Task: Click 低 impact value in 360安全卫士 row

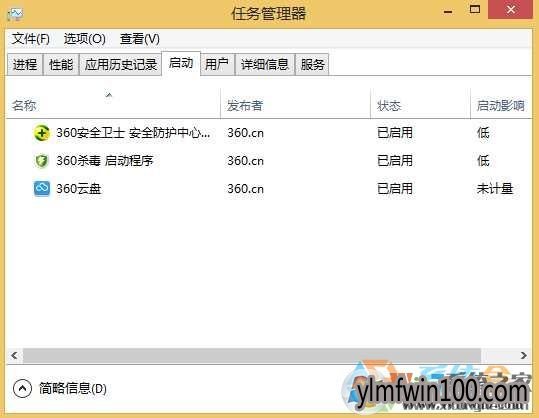Action: 483,133
